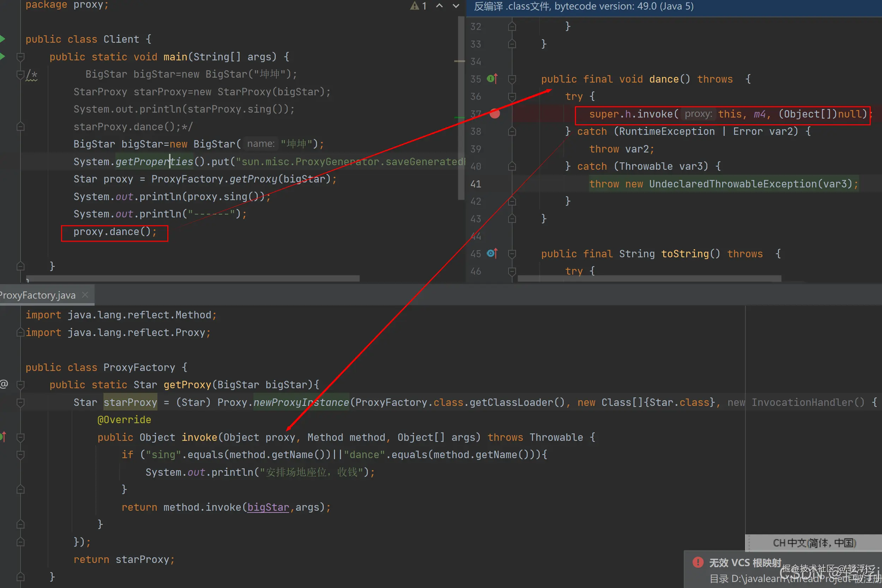Click the warning indicator showing 1 problem

tap(419, 6)
